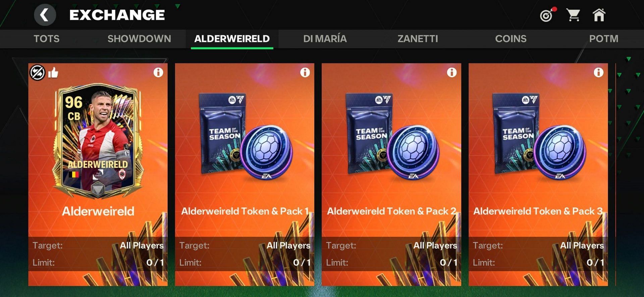The image size is (644, 297).
Task: Open the ZANETTI tab
Action: click(x=418, y=39)
